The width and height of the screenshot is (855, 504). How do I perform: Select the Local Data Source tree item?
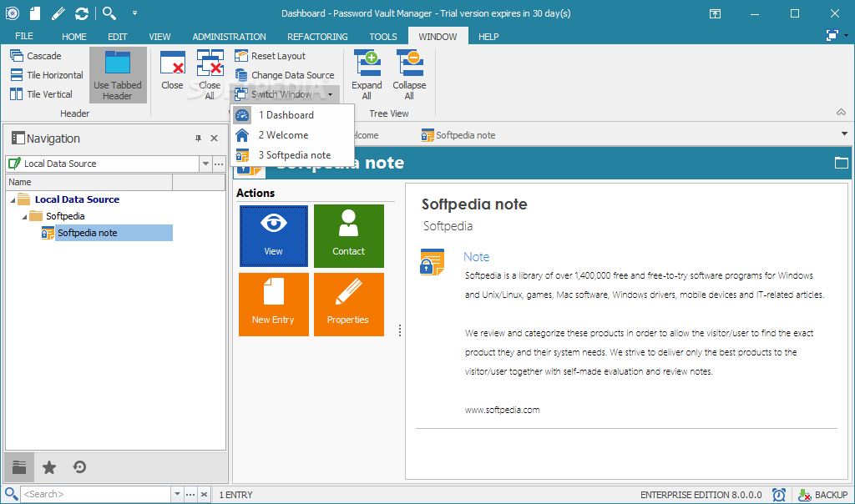tap(77, 199)
